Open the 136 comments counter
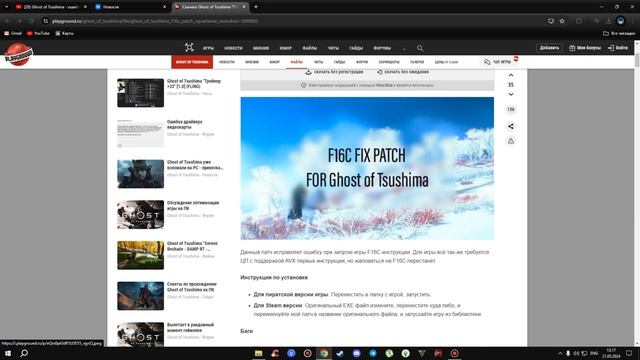The width and height of the screenshot is (640, 360). coord(511,109)
